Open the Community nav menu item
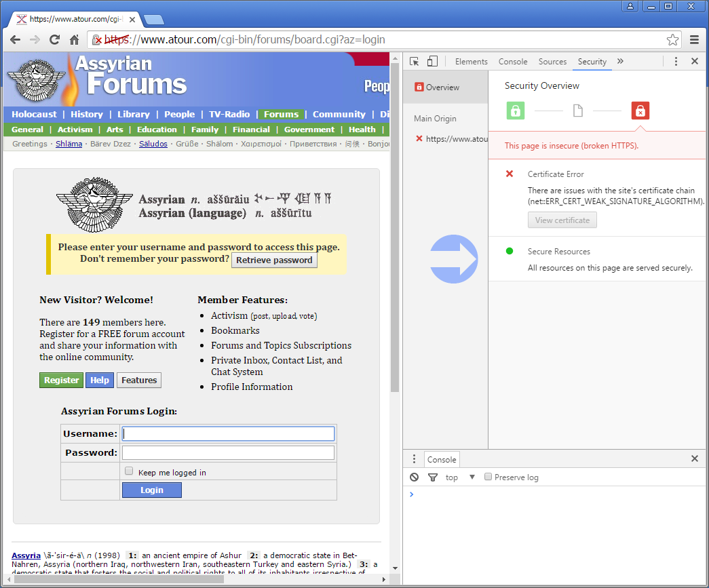The height and width of the screenshot is (588, 709). 339,115
